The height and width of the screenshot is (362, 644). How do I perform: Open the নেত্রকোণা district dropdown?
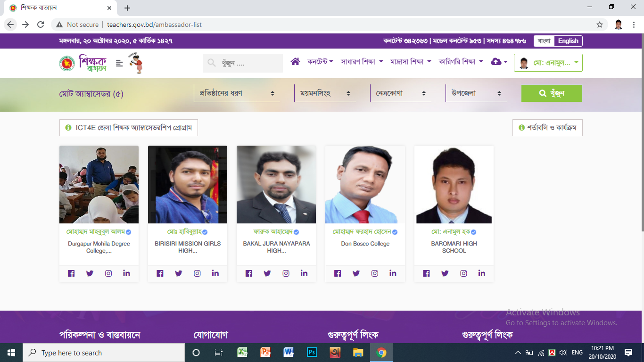[x=401, y=93]
